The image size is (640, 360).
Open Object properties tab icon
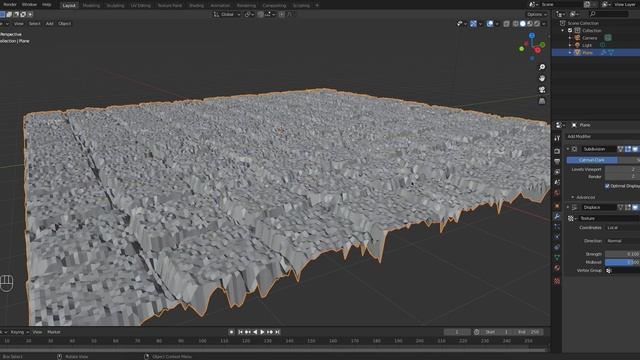[x=557, y=206]
